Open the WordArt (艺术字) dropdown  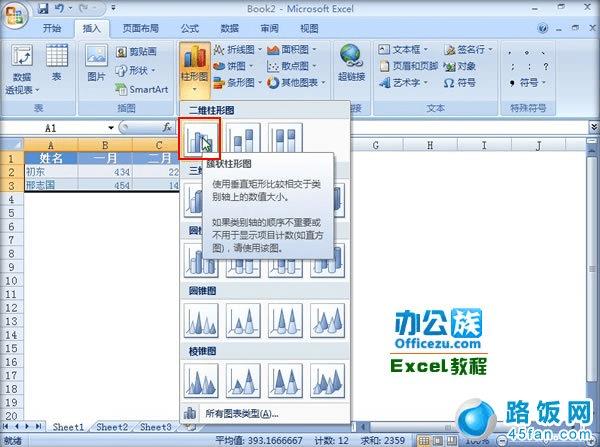pyautogui.click(x=404, y=83)
